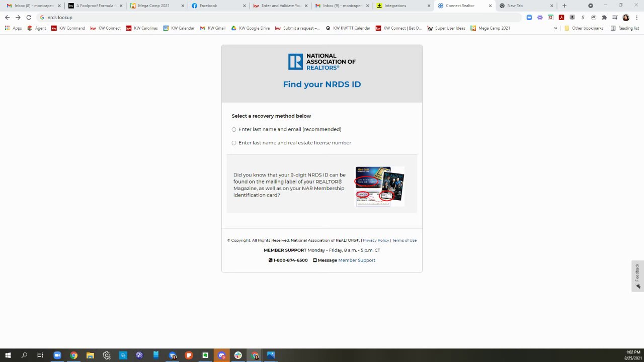Open a new tab with the plus button
Screen dimensions: 644x362
coord(565,6)
